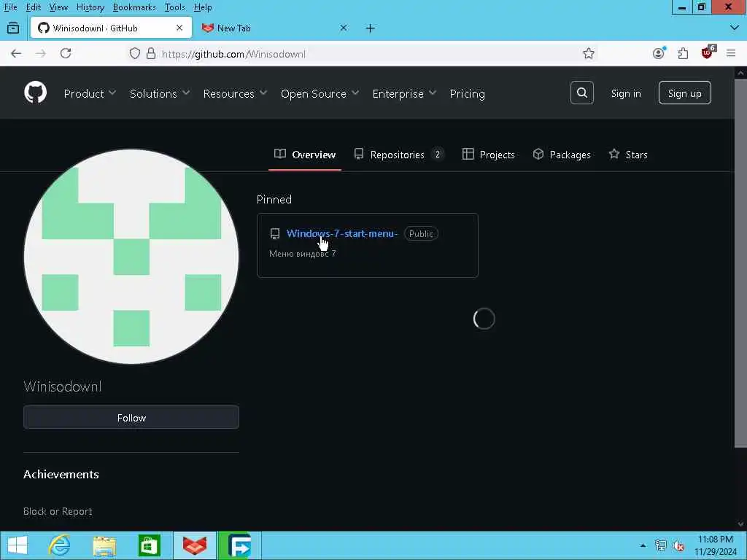Open the Tools menu
Screen dimensions: 747x560
click(x=174, y=7)
